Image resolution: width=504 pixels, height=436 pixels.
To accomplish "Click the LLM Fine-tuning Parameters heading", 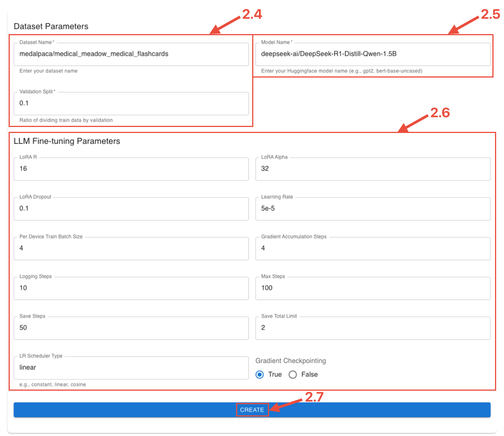I will [x=67, y=141].
